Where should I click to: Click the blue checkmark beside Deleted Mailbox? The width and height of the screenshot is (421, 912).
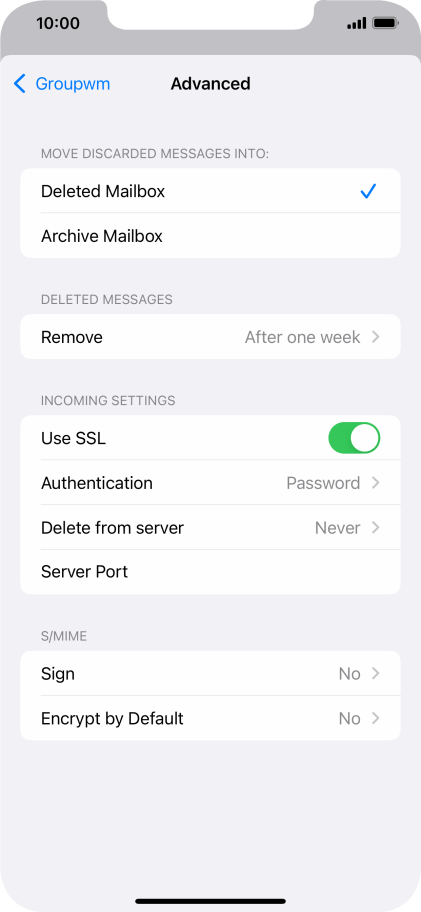point(368,191)
